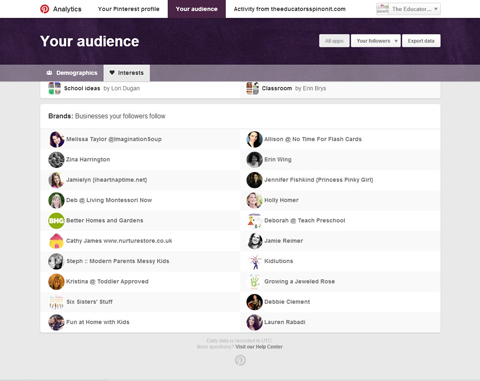Click Erin Wing name text
Viewport: 480px width, 381px height.
(278, 159)
